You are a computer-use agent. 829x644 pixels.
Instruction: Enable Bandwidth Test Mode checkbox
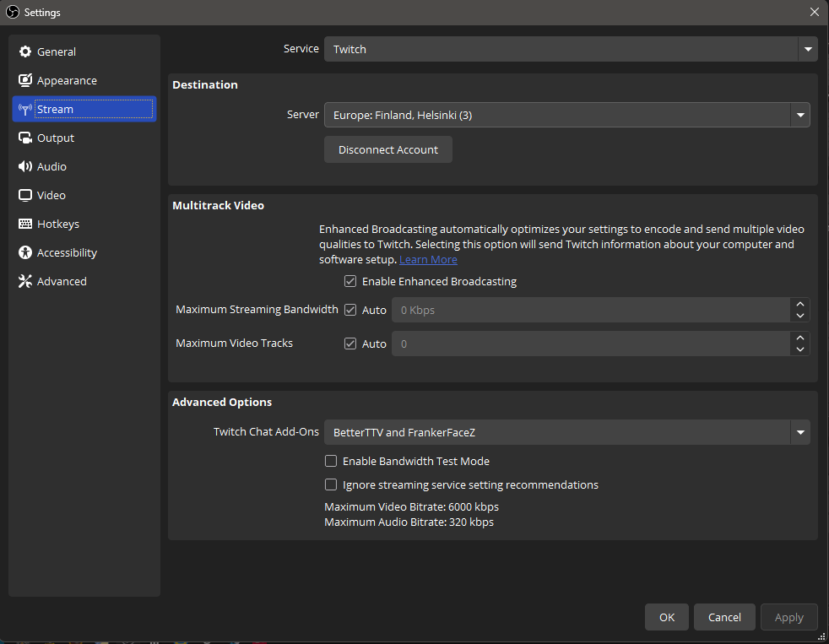(331, 461)
